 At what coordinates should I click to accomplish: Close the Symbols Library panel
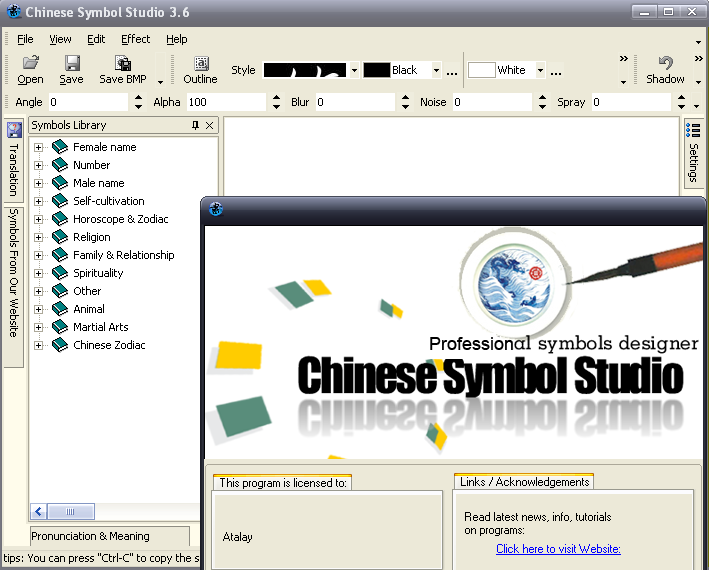tap(209, 125)
